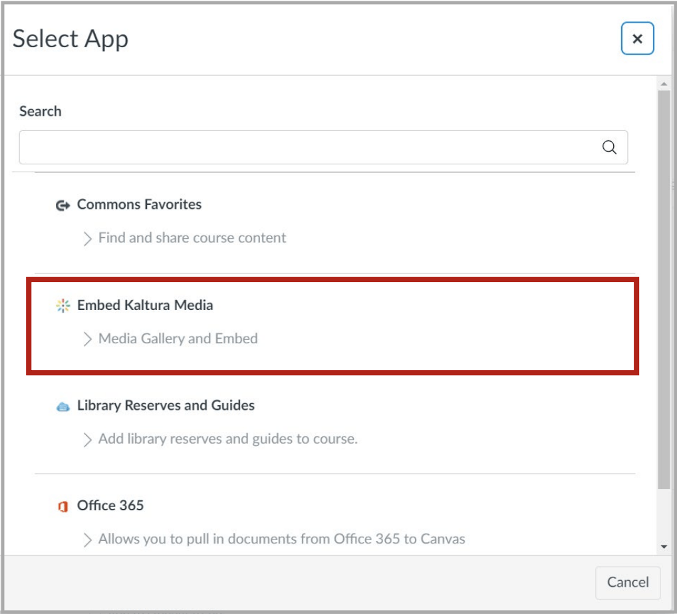Viewport: 677px width, 616px height.
Task: Expand the Media Gallery and Embed chevron
Action: [87, 339]
